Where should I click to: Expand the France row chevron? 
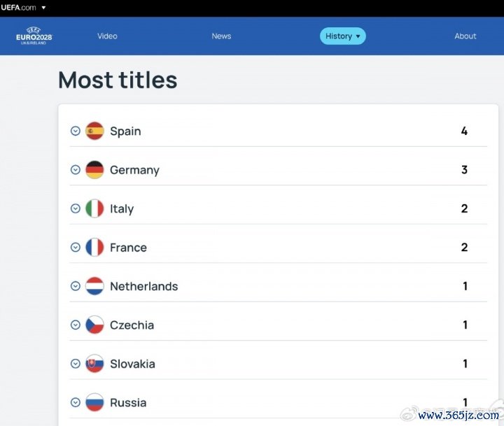[x=76, y=248]
